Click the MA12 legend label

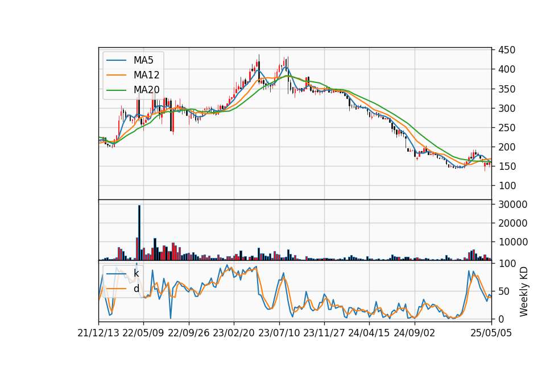(x=147, y=75)
